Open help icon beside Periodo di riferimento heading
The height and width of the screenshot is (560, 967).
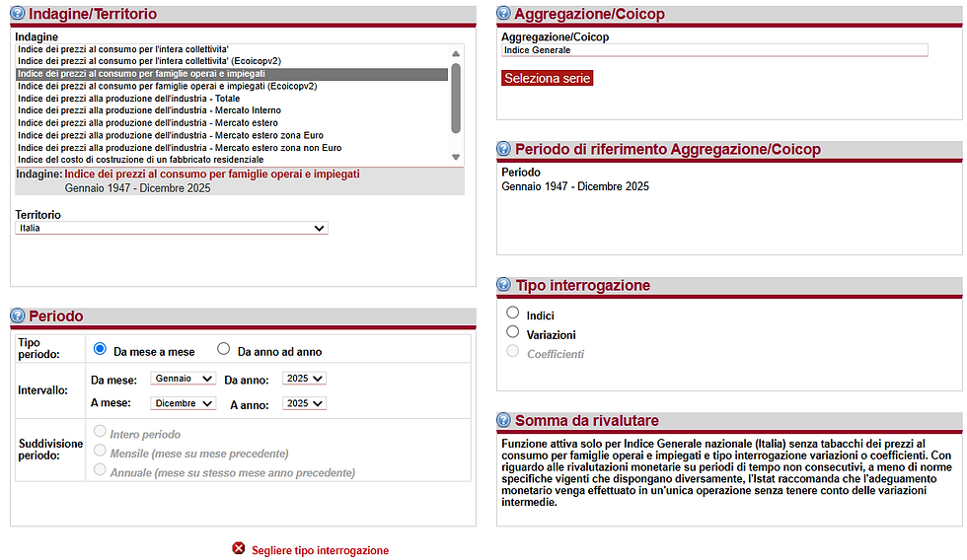[504, 149]
